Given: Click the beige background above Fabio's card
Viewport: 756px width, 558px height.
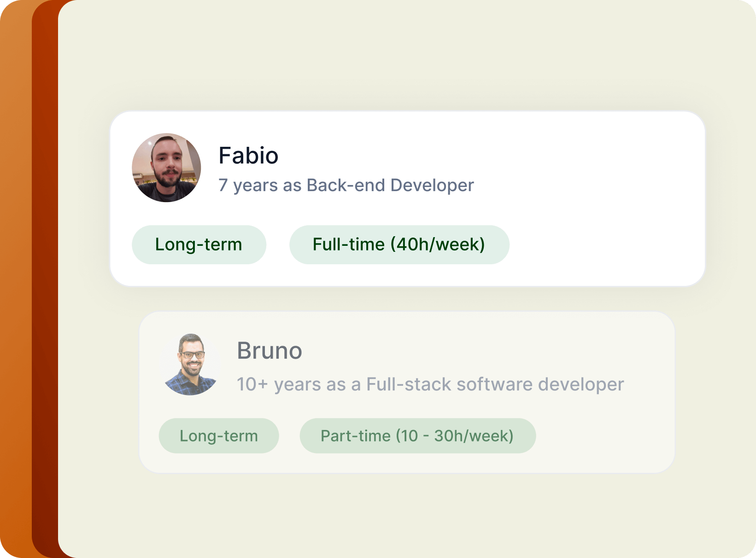Looking at the screenshot, I should (x=405, y=60).
